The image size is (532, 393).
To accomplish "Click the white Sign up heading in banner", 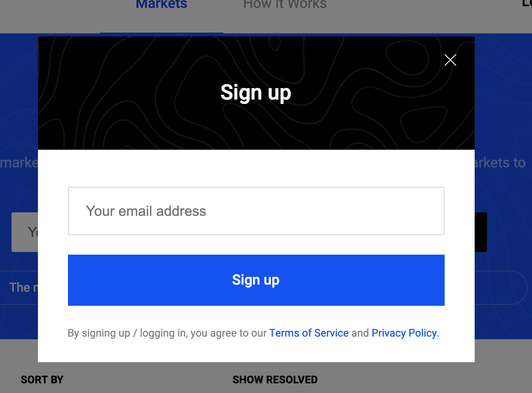I will coord(256,93).
